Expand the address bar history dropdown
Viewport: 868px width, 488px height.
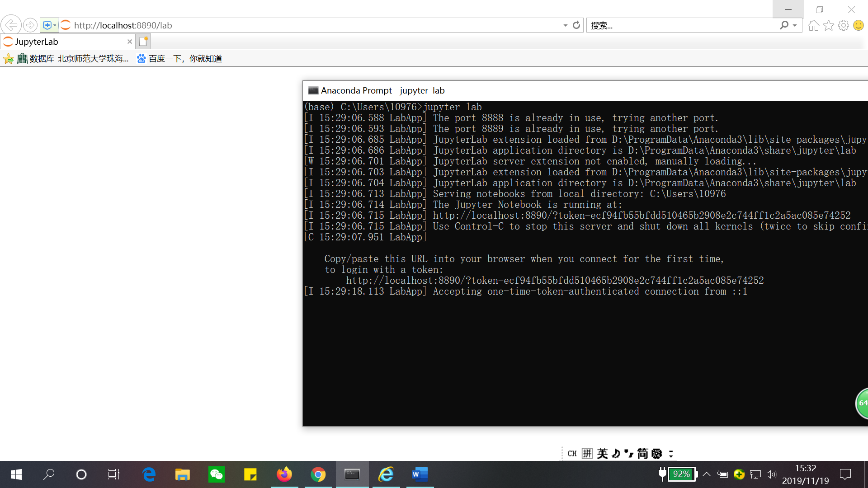565,25
